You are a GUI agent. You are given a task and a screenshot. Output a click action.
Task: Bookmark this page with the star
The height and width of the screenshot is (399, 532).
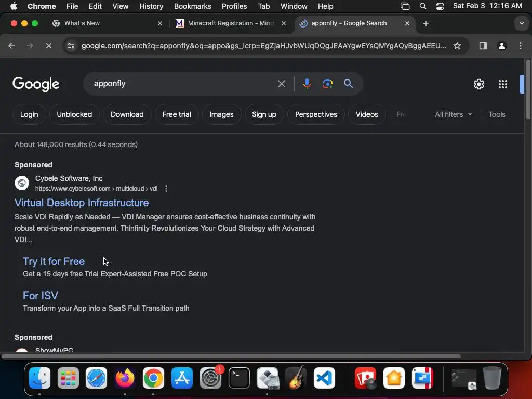click(x=457, y=46)
